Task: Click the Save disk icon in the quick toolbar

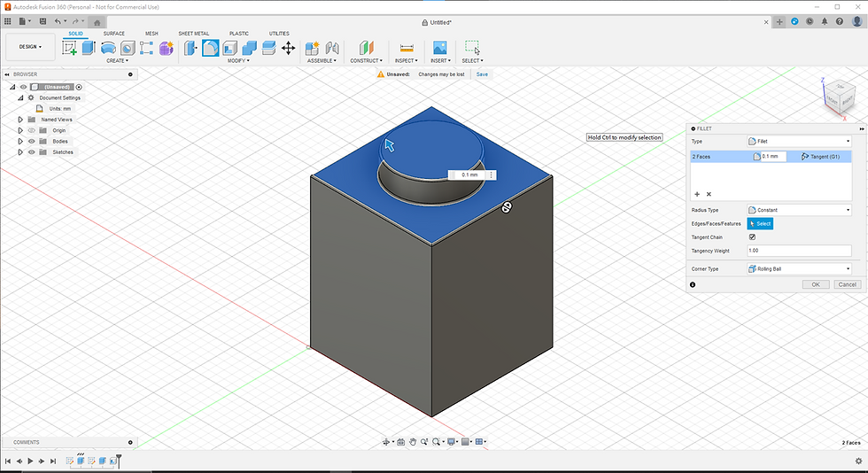Action: (x=43, y=21)
